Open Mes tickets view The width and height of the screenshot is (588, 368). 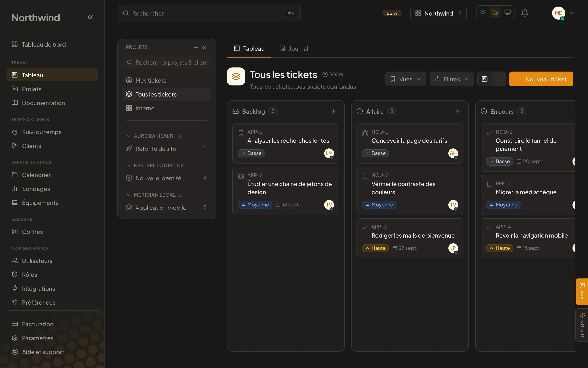click(166, 80)
